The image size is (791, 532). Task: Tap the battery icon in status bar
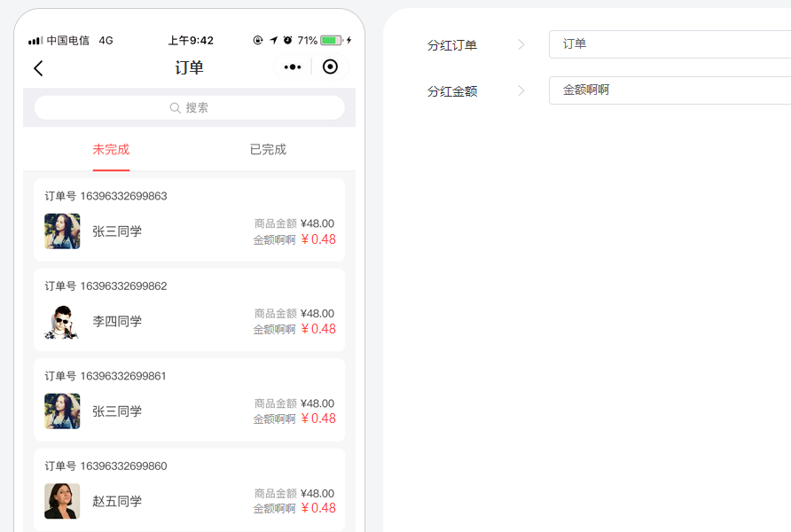pyautogui.click(x=331, y=41)
